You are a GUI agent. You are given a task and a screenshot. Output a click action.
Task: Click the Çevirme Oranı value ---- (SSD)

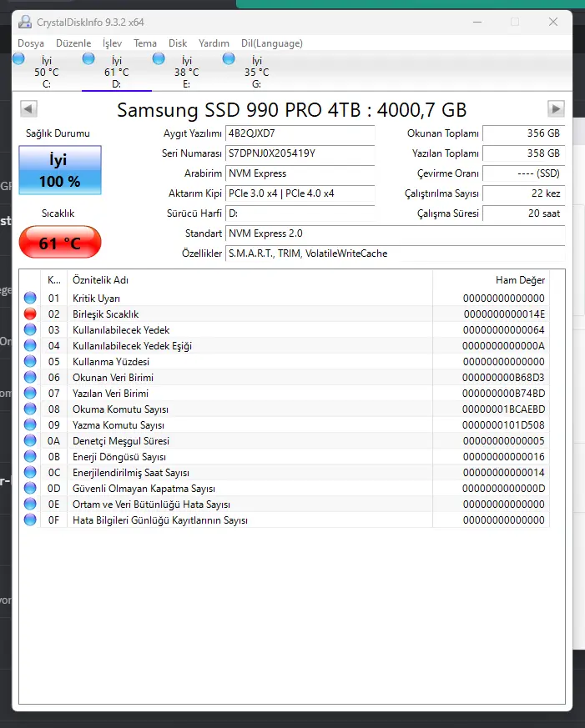(524, 173)
